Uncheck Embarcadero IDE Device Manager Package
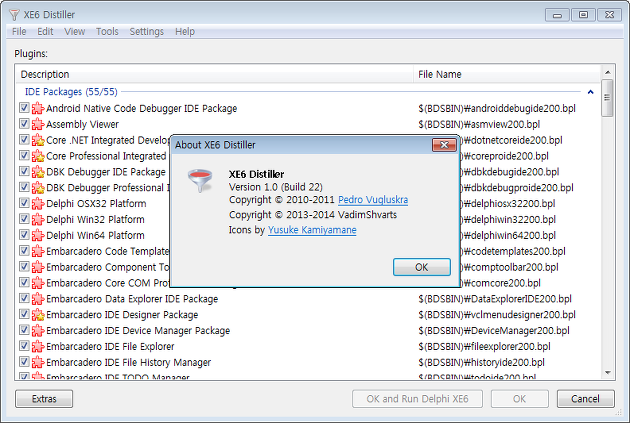The image size is (630, 423). point(24,330)
